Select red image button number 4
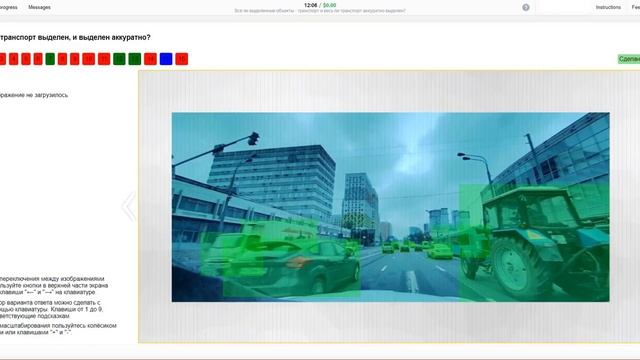This screenshot has height=360, width=640. (x=13, y=59)
